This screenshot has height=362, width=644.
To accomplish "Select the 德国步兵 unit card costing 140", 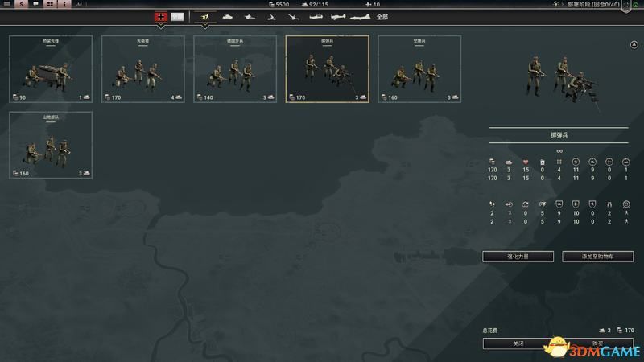I will pyautogui.click(x=235, y=69).
